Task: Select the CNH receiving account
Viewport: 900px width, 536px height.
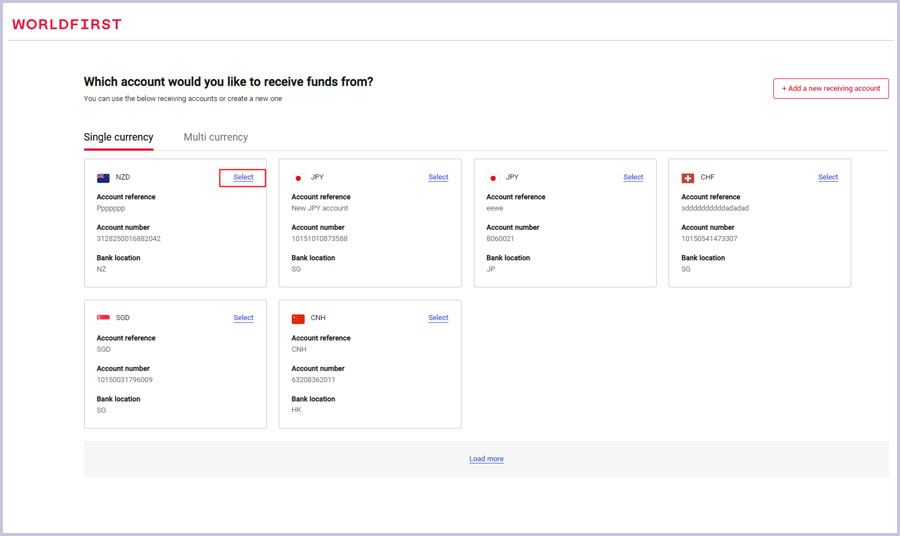Action: click(438, 318)
